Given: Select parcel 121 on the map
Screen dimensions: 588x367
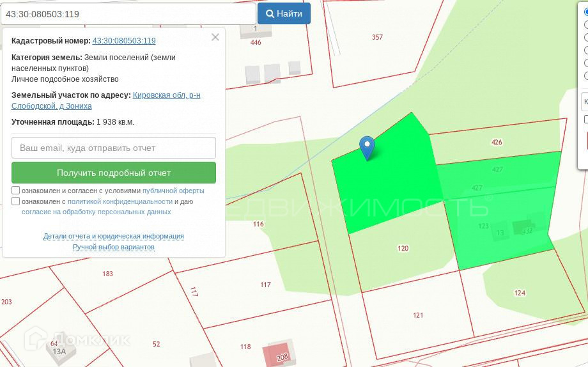Looking at the screenshot, I should pos(418,315).
